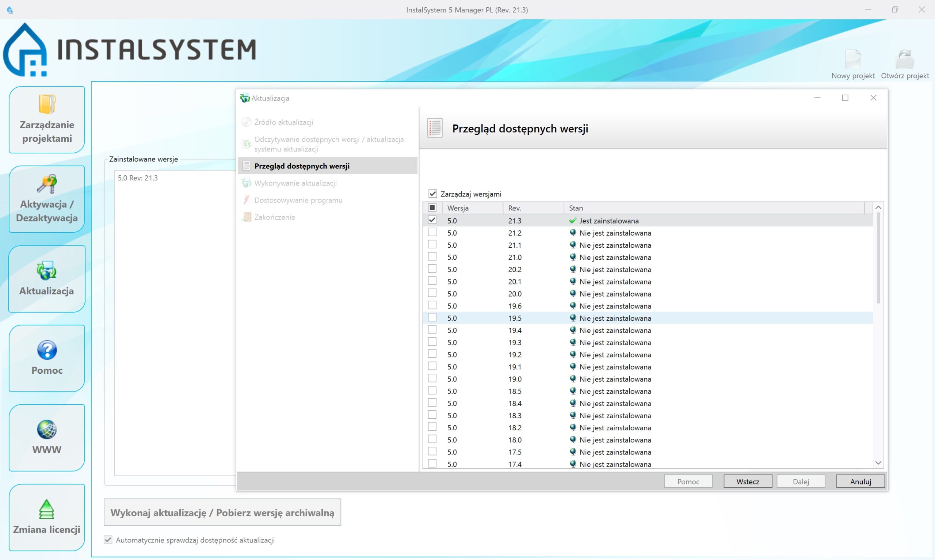The image size is (935, 560).
Task: Select the Dostosowywanie programu wizard step
Action: pos(328,200)
